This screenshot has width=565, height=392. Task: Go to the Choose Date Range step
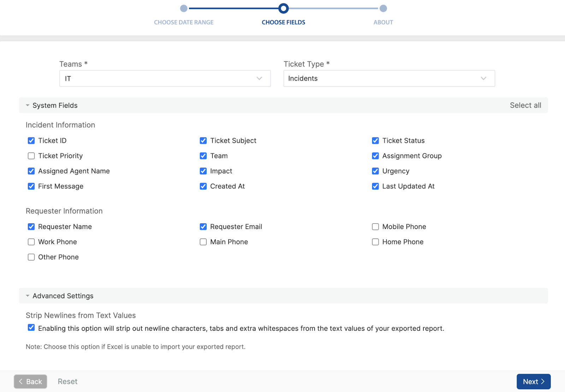(184, 22)
